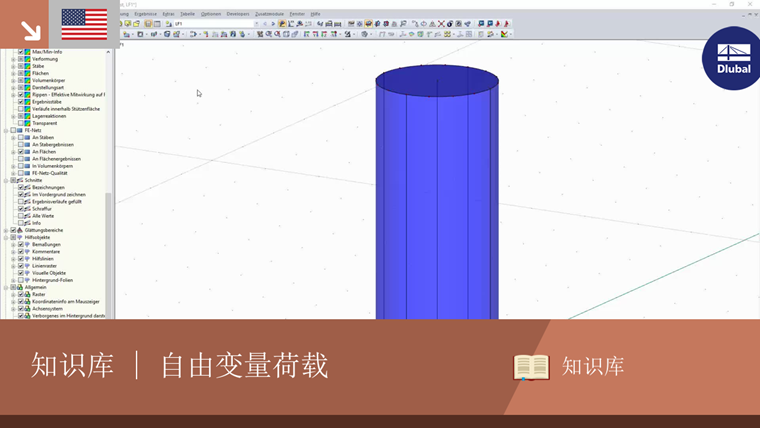Open the Developers menu
This screenshot has width=760, height=428.
[x=238, y=14]
